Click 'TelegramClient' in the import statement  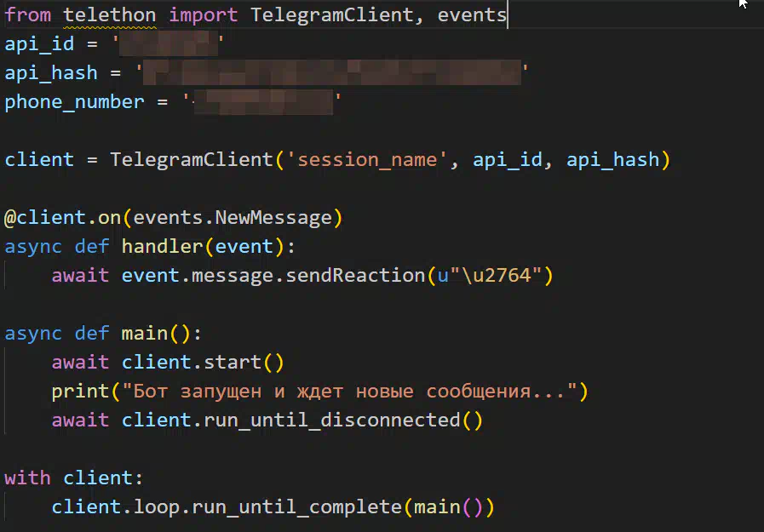pos(332,15)
